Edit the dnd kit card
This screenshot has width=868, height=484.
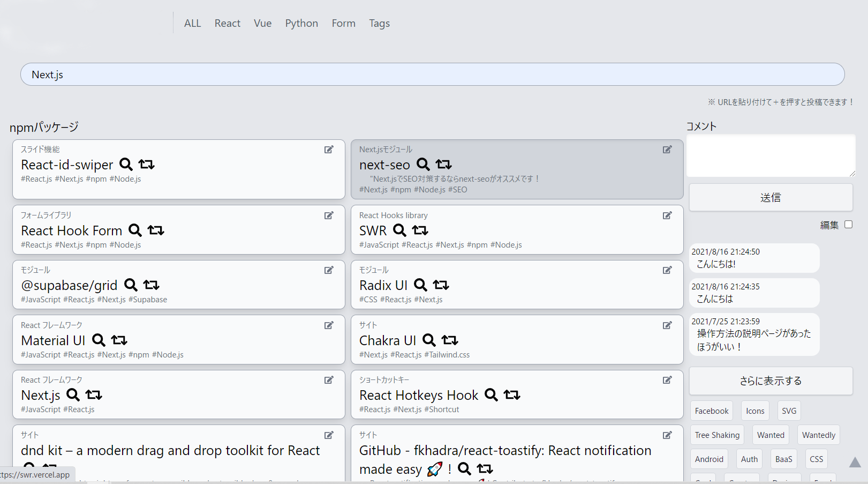[x=329, y=435]
